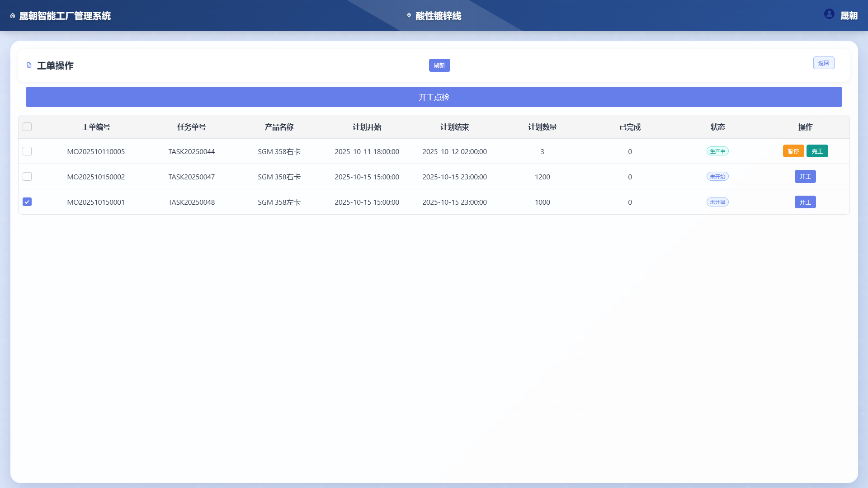Check the box for MO202510110005
The width and height of the screenshot is (868, 488).
[27, 151]
